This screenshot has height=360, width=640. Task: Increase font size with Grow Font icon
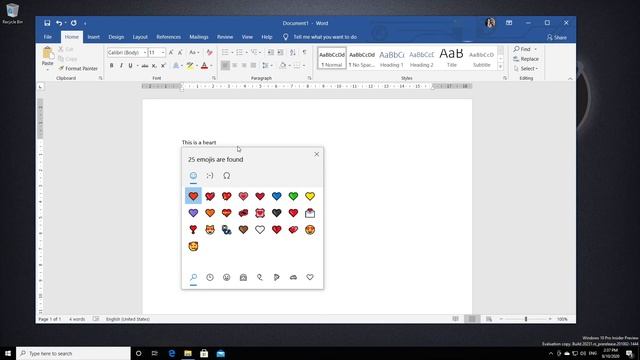point(171,52)
